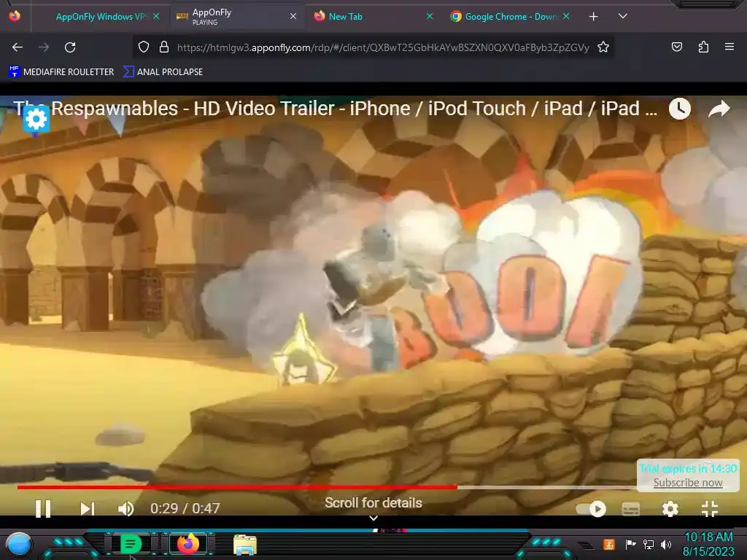The image size is (747, 560).
Task: Click the site security padlock icon
Action: 164,47
